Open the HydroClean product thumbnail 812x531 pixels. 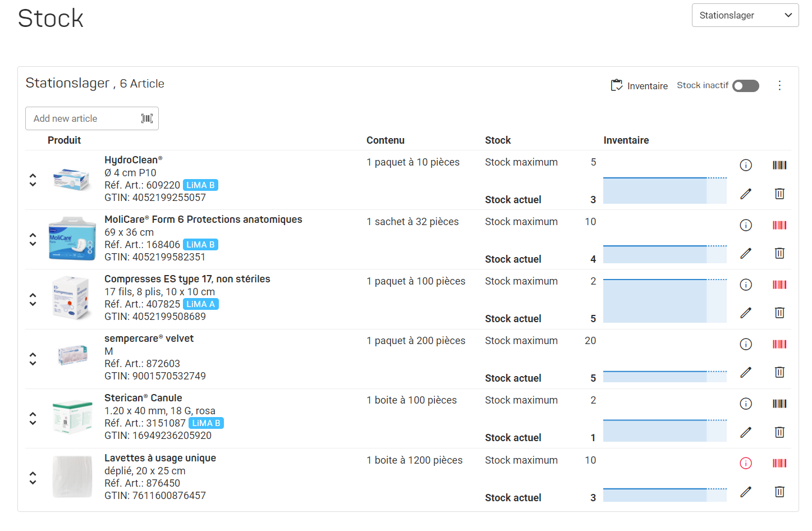point(71,180)
